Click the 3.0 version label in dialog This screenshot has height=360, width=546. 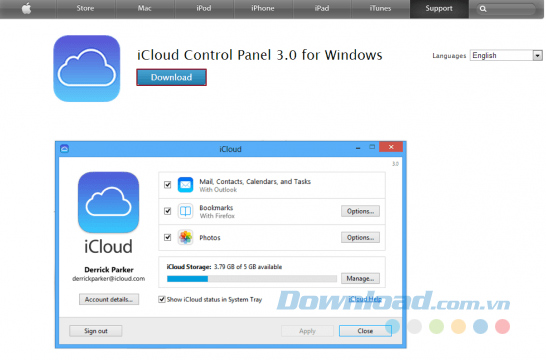pyautogui.click(x=395, y=164)
